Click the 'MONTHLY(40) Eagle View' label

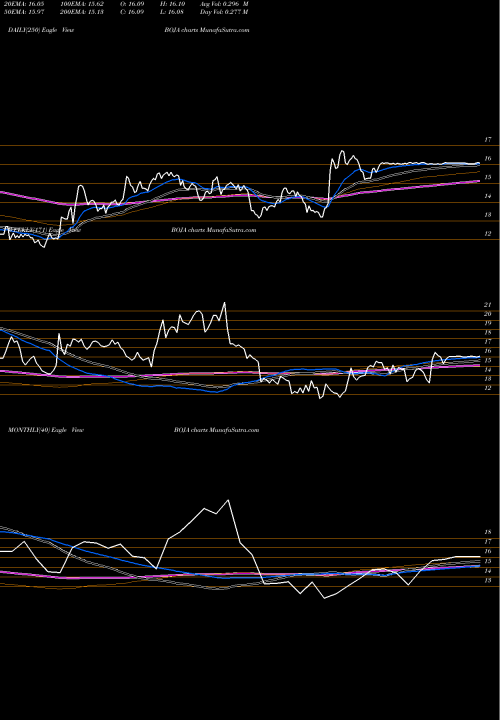[45, 430]
